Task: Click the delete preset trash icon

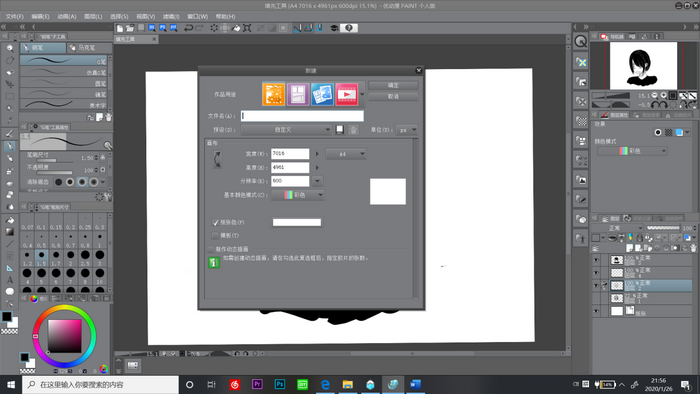Action: click(x=353, y=130)
